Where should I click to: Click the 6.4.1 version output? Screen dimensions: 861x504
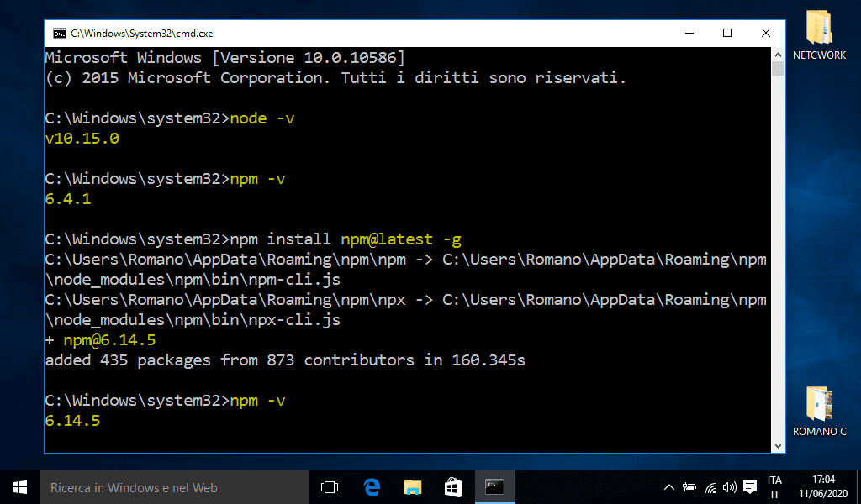click(x=68, y=198)
